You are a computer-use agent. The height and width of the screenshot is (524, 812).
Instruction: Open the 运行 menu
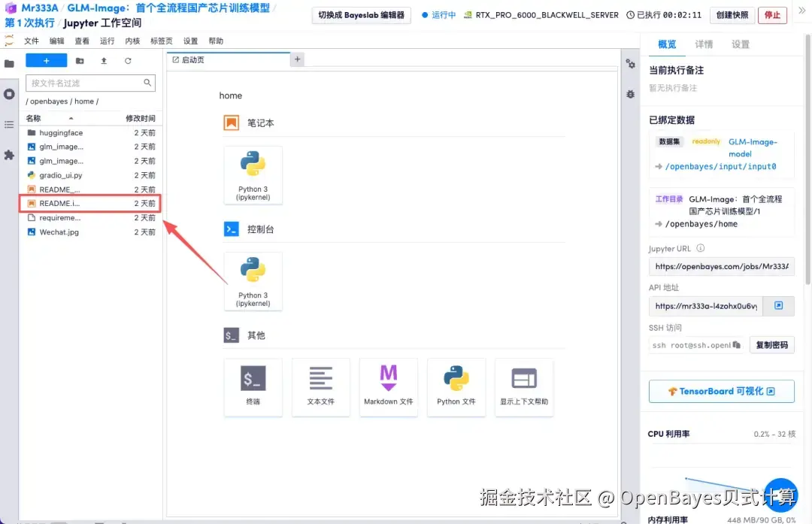tap(108, 41)
